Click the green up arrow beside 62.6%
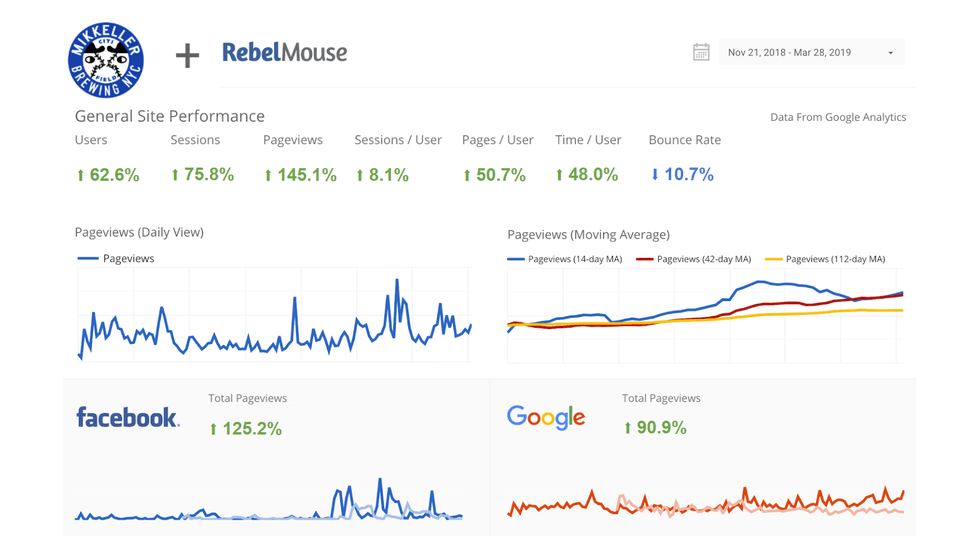Viewport: 980px width, 552px height. (x=81, y=176)
